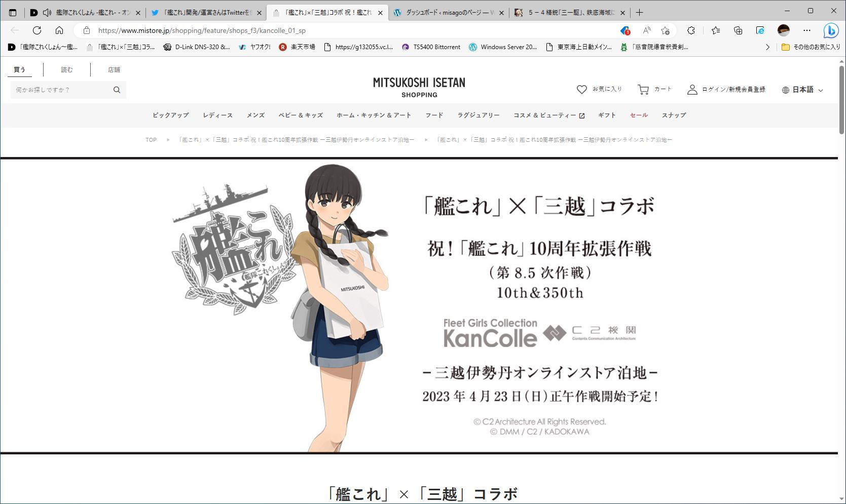Select the 読む site tab
The image size is (846, 504).
click(67, 69)
